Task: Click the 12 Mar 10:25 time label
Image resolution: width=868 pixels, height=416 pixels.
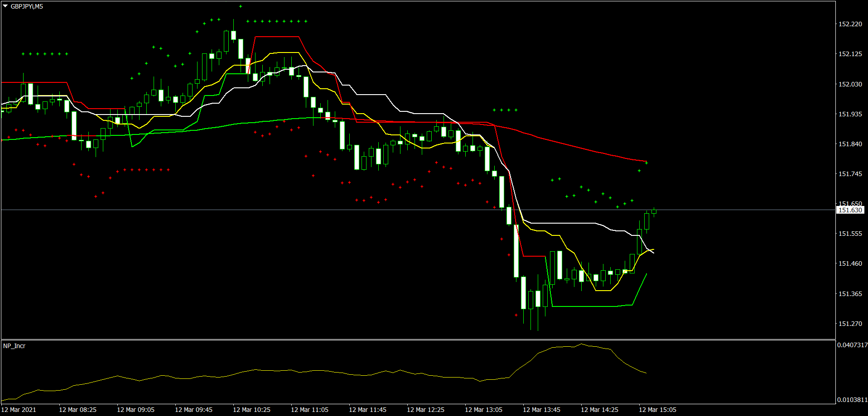Action: click(251, 410)
